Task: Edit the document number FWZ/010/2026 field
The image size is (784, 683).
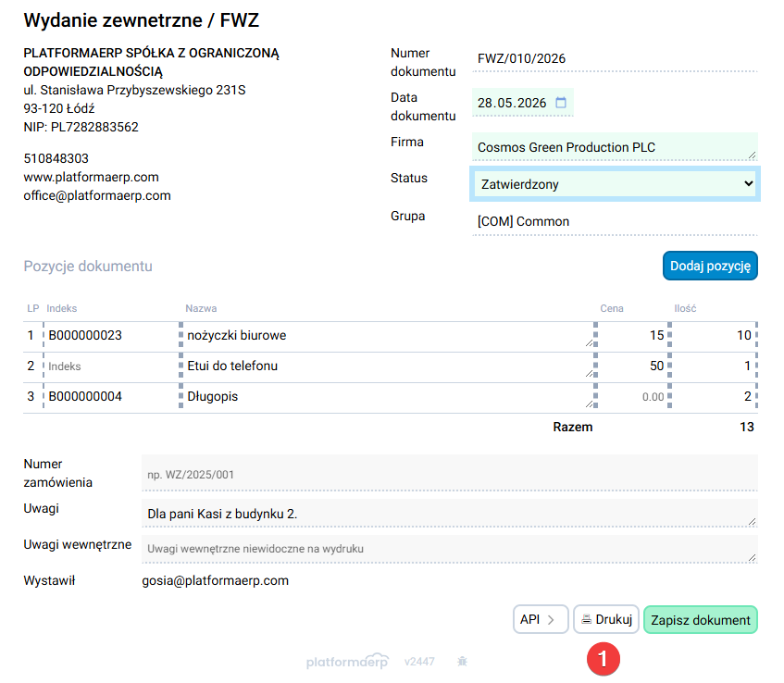Action: click(615, 58)
